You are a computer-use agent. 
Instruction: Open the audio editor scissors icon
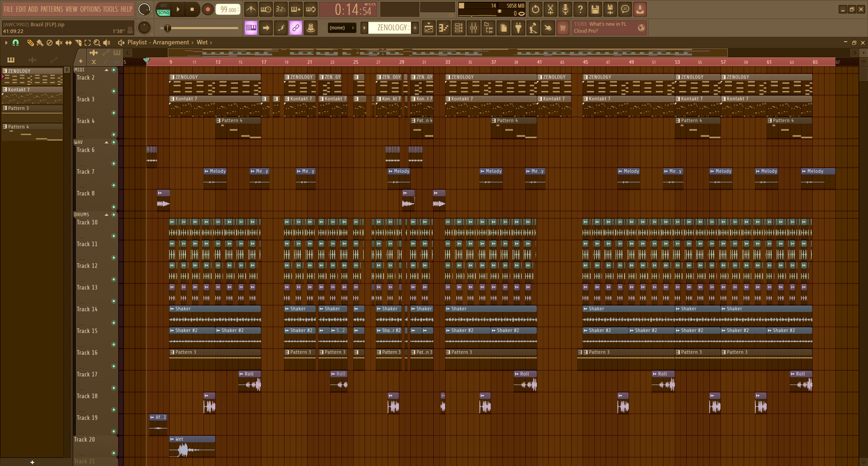coord(550,9)
